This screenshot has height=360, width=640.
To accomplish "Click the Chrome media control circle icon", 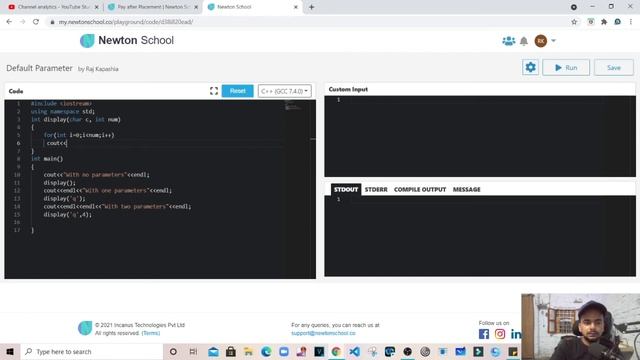I will 573,7.
